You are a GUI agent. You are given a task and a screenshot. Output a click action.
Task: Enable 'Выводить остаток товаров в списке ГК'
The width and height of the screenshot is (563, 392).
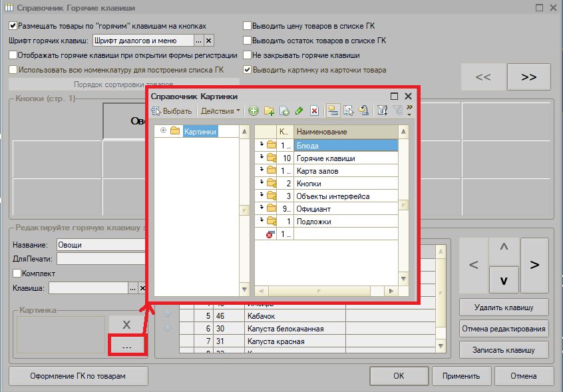coord(247,40)
